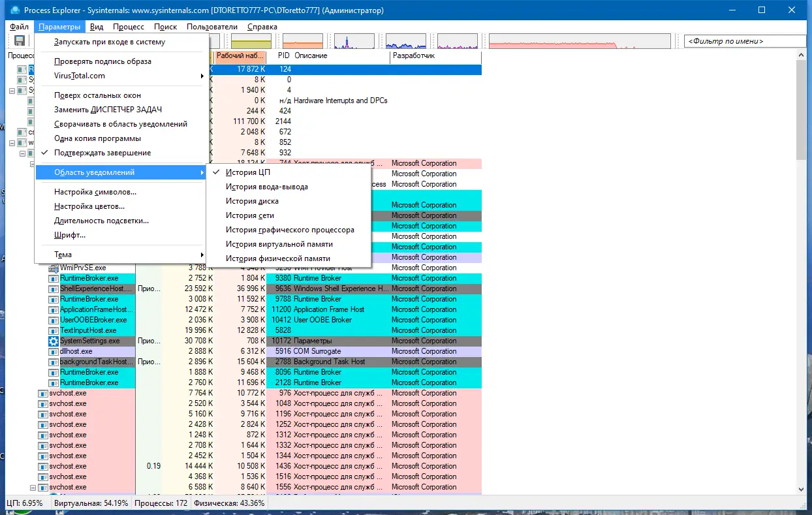Image resolution: width=812 pixels, height=515 pixels.
Task: Open the 'Справка' menu
Action: tap(262, 27)
